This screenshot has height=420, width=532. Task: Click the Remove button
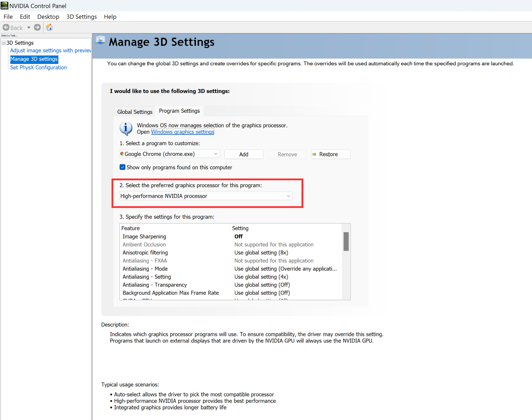[287, 154]
